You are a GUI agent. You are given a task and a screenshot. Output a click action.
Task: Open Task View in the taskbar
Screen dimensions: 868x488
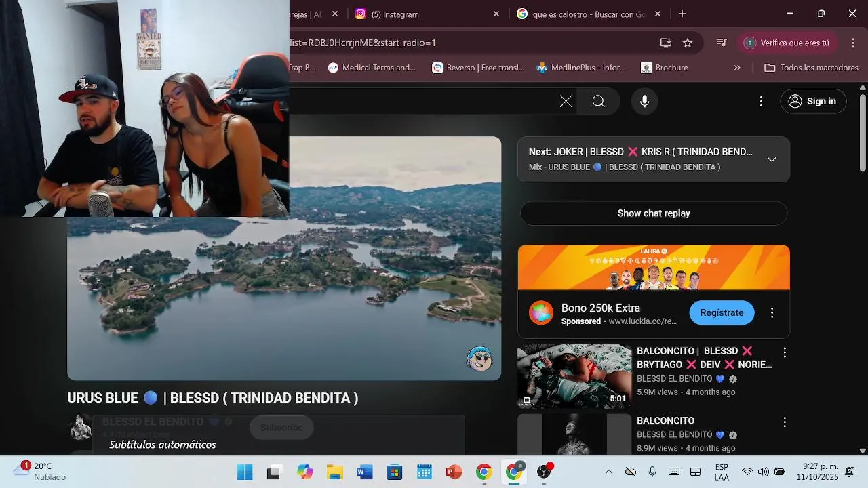pyautogui.click(x=274, y=472)
